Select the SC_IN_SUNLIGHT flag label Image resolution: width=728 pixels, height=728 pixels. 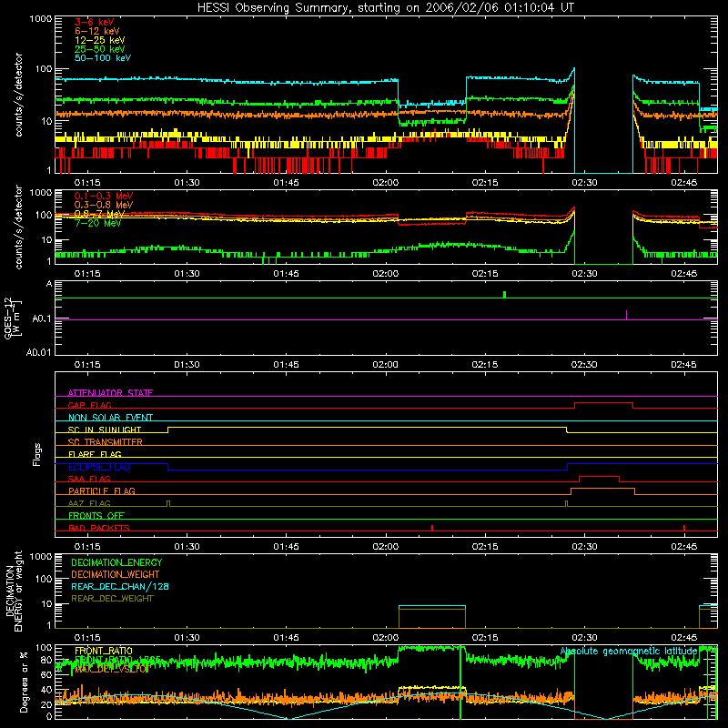tap(105, 430)
